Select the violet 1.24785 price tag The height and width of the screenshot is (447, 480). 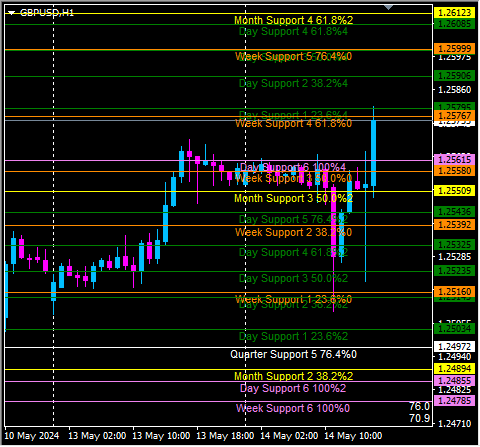[x=455, y=401]
